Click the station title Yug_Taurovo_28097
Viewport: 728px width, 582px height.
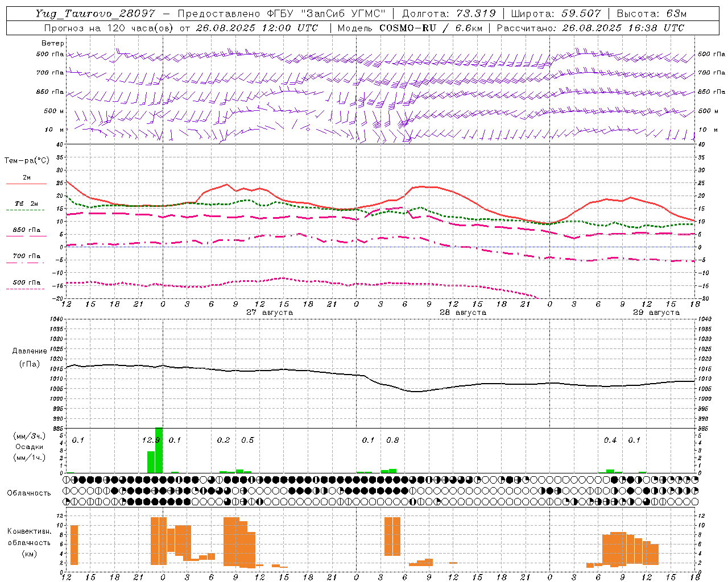coord(95,14)
